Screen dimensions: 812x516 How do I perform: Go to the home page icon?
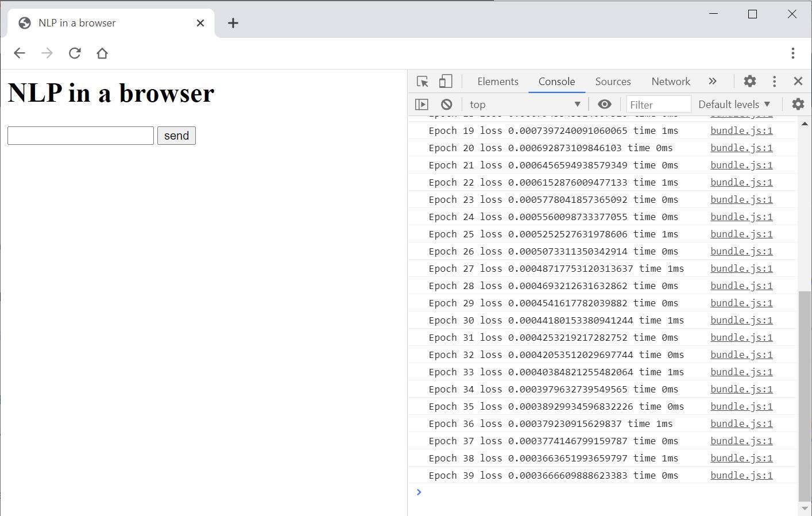click(102, 53)
